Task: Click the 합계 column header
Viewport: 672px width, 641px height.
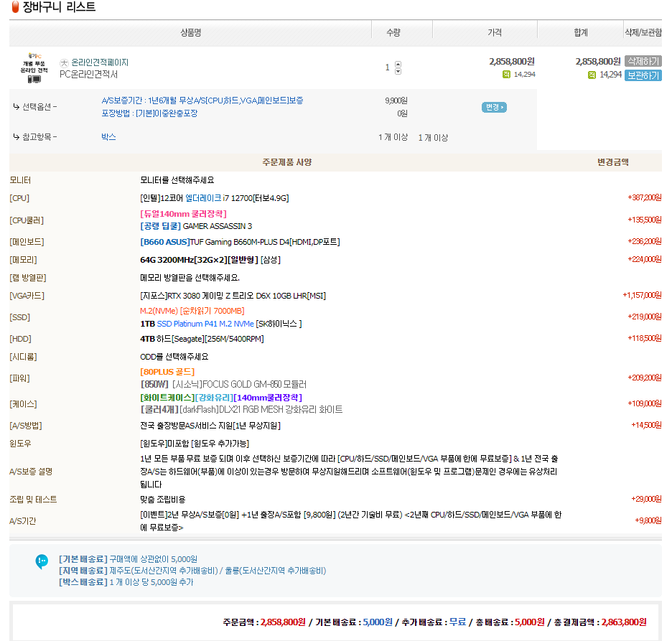Action: [x=581, y=32]
